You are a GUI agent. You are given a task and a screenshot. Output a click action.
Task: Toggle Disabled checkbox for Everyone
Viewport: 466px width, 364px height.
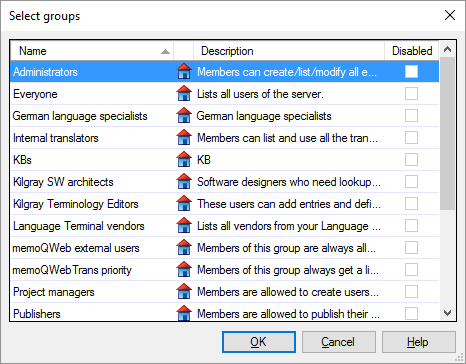[411, 93]
